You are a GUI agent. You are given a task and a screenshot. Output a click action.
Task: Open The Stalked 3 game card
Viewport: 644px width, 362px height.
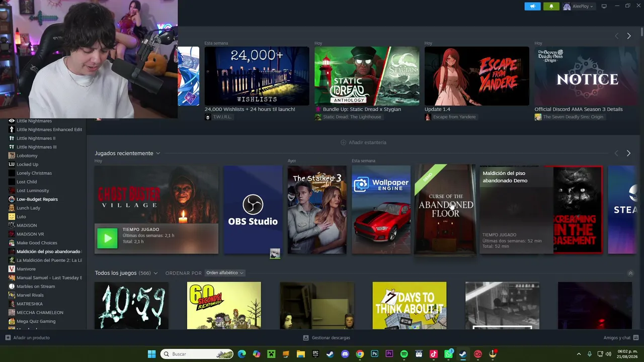pos(317,210)
